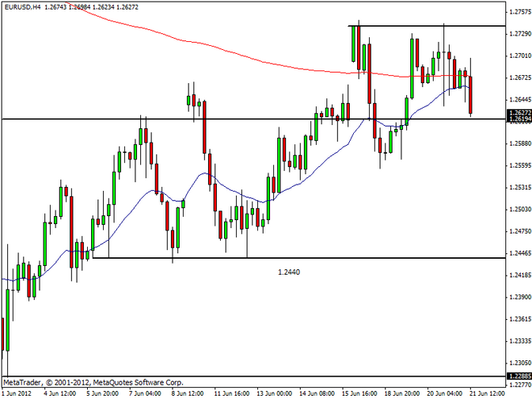Click the 1 Jun 2012 date label
Image resolution: width=532 pixels, height=399 pixels.
click(x=16, y=393)
